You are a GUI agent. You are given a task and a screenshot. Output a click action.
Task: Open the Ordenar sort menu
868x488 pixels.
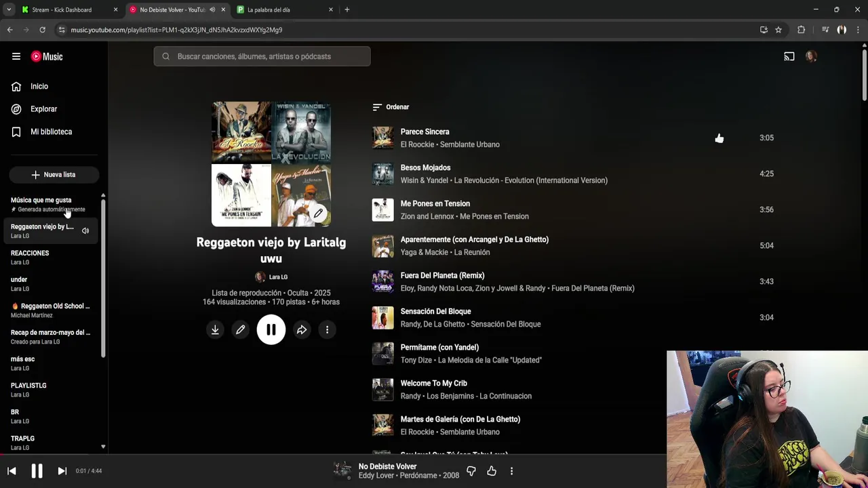coord(391,107)
